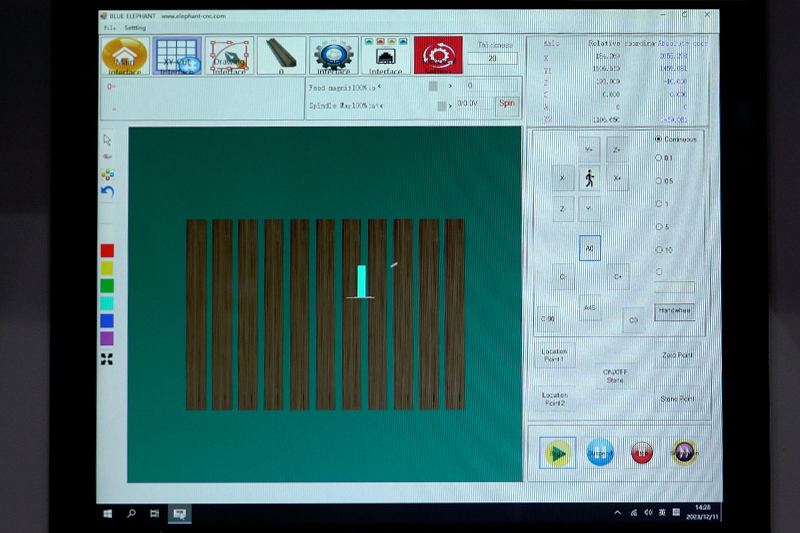800x533 pixels.
Task: Pick the red color swatch
Action: tap(107, 250)
